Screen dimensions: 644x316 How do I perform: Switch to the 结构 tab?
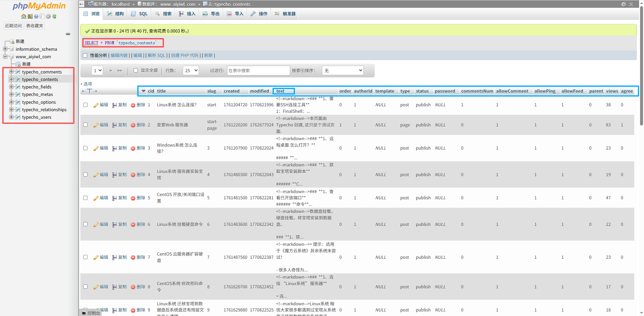click(115, 14)
